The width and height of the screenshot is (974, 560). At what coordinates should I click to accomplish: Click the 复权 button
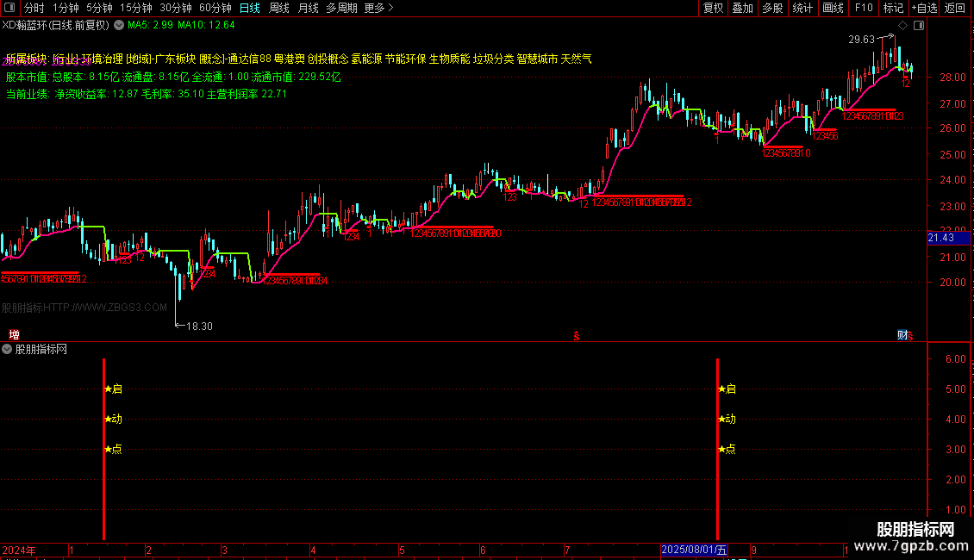click(713, 8)
